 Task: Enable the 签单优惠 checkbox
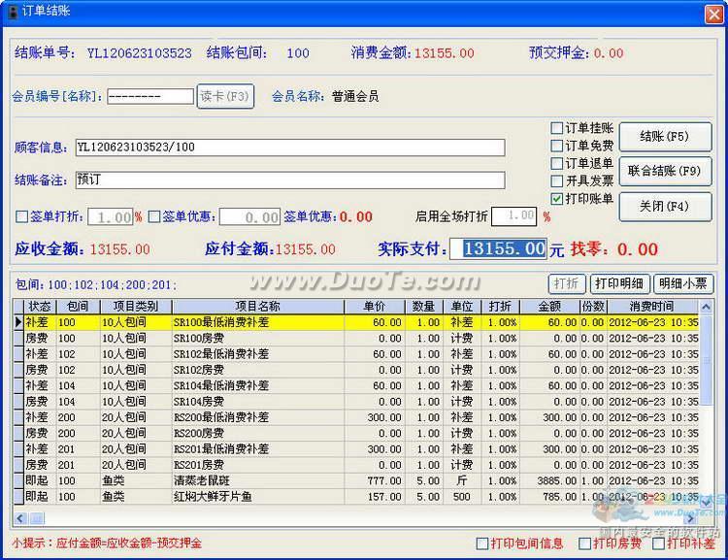pyautogui.click(x=154, y=216)
